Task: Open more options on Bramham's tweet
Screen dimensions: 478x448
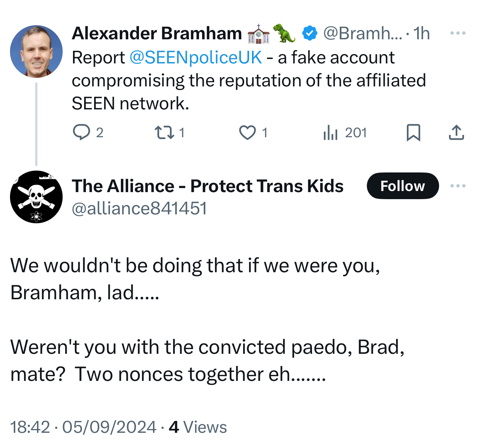Action: [x=458, y=33]
